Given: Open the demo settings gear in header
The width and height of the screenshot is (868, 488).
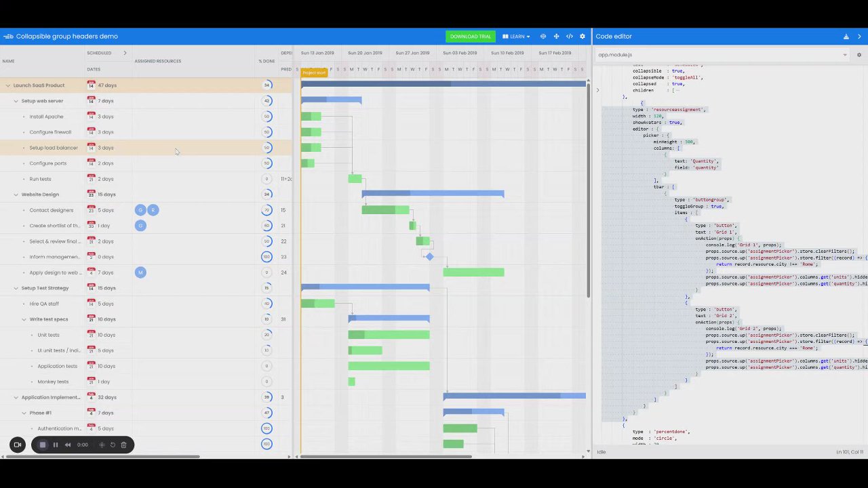Looking at the screenshot, I should click(x=582, y=37).
